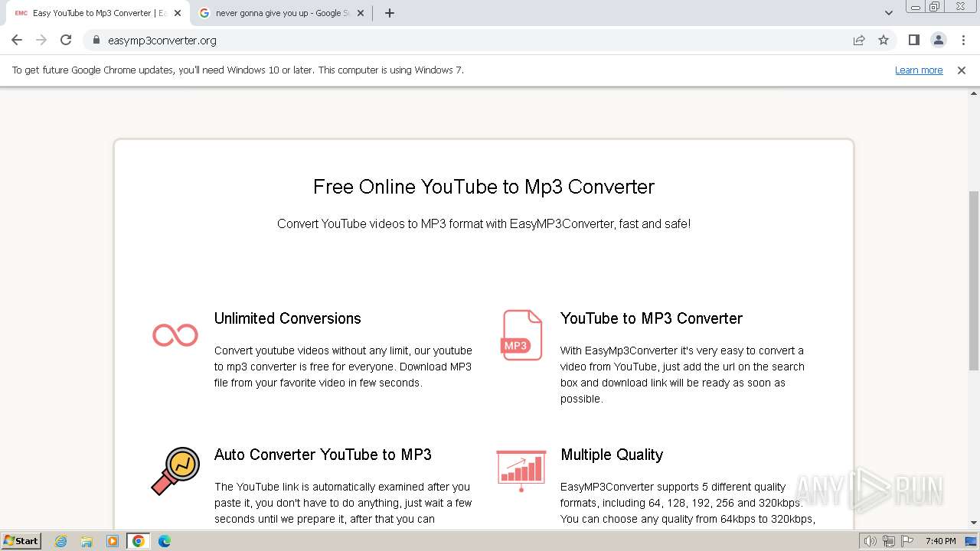The image size is (980, 551).
Task: Reload the easymp3converter.org page
Action: coord(66,40)
